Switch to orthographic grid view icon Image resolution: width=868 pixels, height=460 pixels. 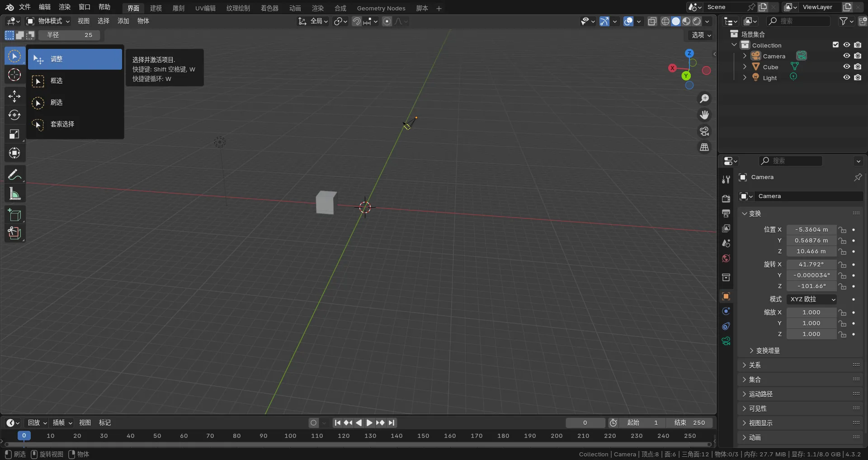pos(704,147)
